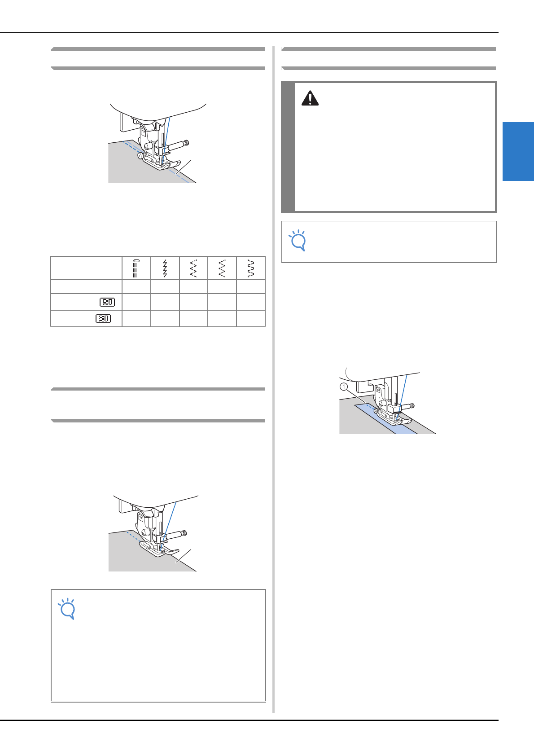Click the stitch display icon in the table's bottom row

point(103,318)
